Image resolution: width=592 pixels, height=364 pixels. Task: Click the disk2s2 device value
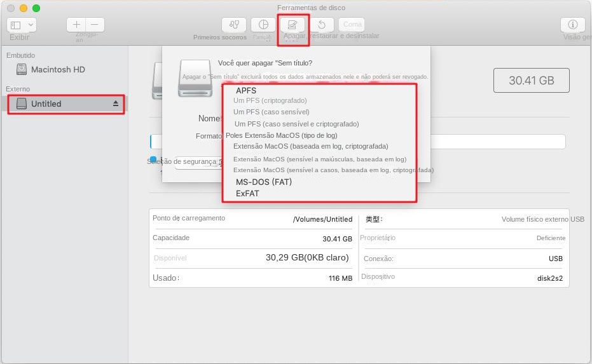[x=549, y=278]
